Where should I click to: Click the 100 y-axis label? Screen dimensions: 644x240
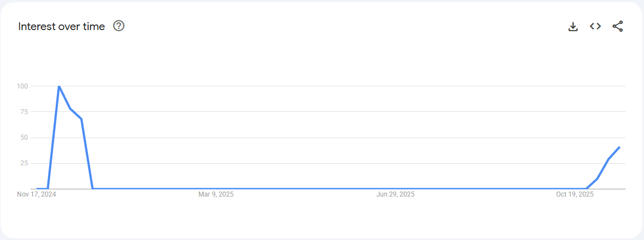tap(22, 86)
